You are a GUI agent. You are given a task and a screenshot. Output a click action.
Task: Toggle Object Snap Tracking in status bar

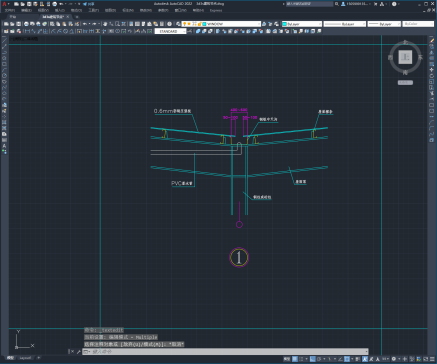click(340, 359)
